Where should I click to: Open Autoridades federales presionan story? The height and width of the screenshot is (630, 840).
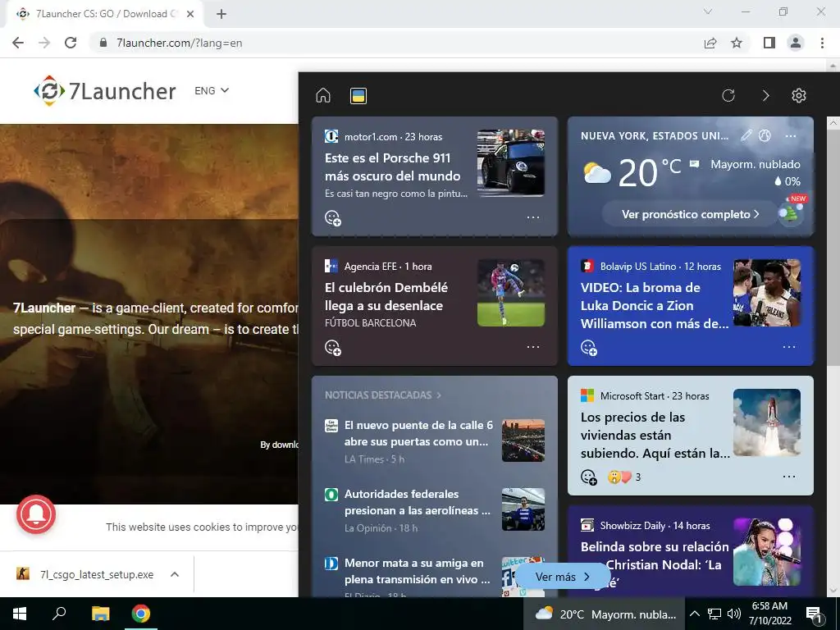418,502
